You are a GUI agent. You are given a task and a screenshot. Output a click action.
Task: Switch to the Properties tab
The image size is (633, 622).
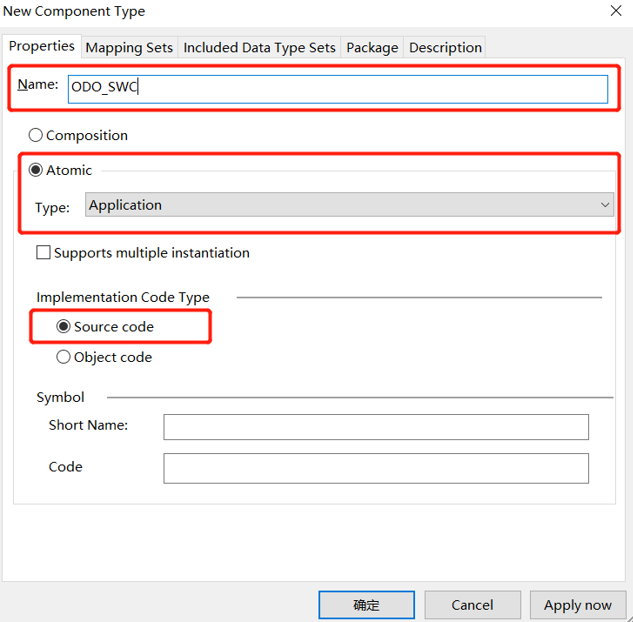tap(42, 46)
